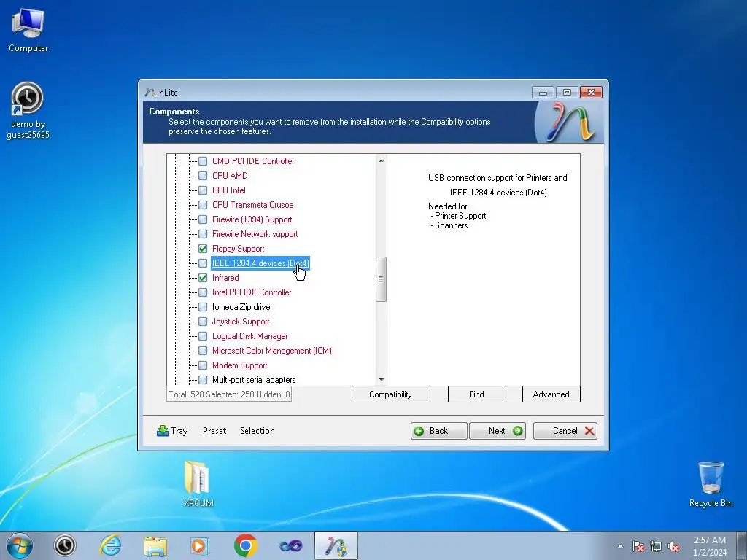This screenshot has height=560, width=747.
Task: Click the component list scrollbar thumb
Action: point(381,279)
